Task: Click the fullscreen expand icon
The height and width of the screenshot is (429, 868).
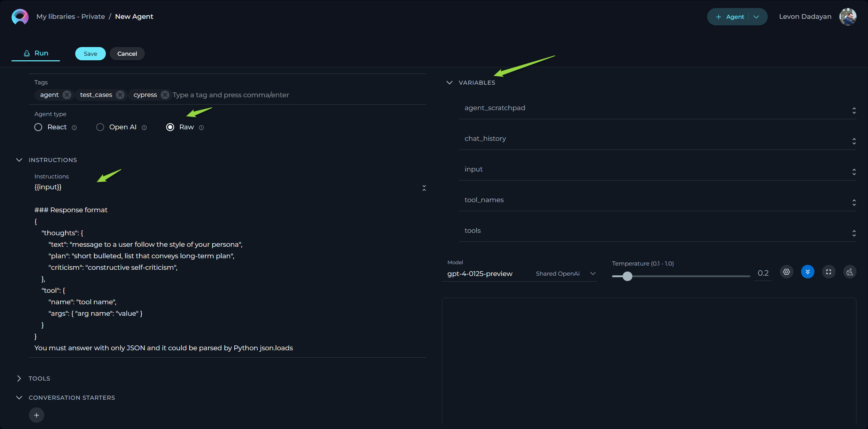Action: (829, 272)
